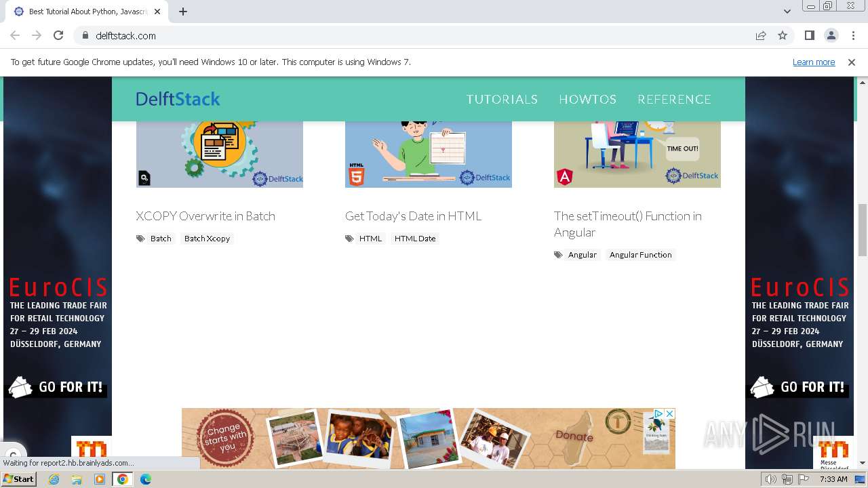
Task: Share this page icon in address bar
Action: [761, 35]
